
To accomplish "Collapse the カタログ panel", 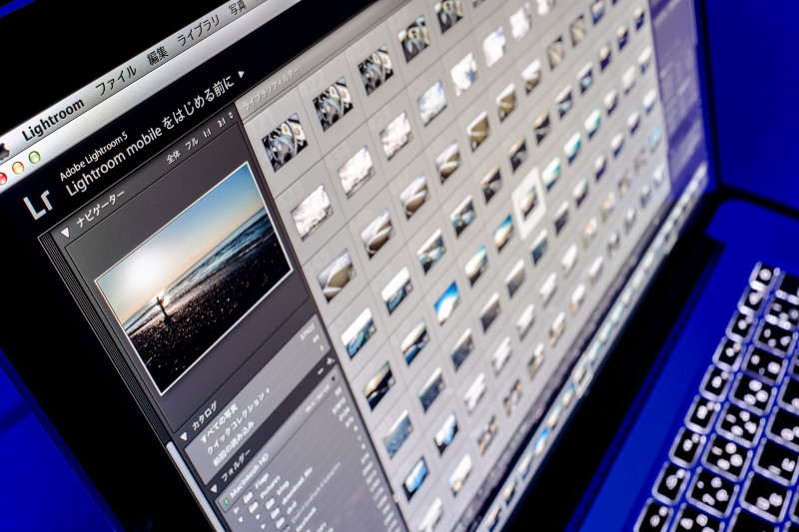I will (x=183, y=436).
